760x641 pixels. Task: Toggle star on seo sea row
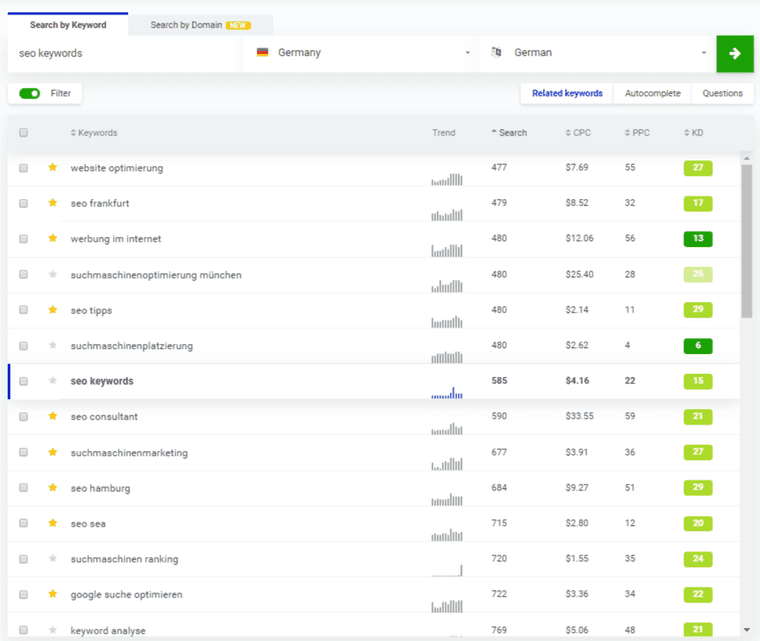point(53,523)
